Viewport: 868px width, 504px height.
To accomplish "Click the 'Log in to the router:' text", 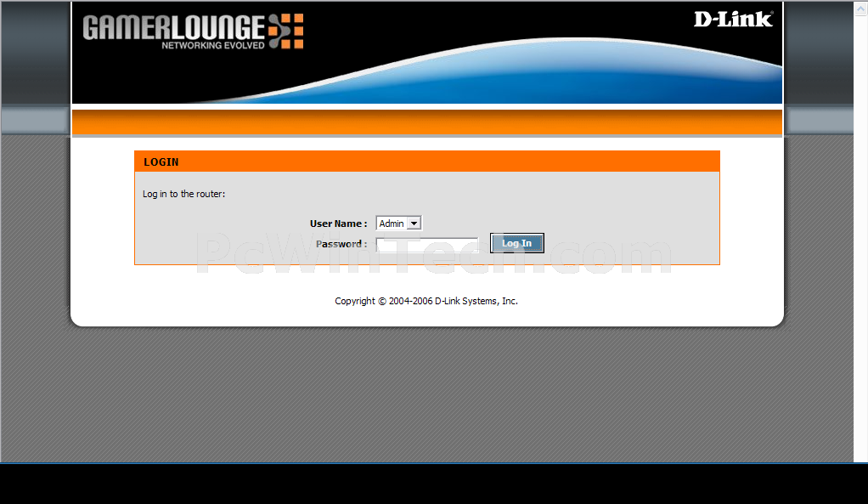I will pos(183,194).
